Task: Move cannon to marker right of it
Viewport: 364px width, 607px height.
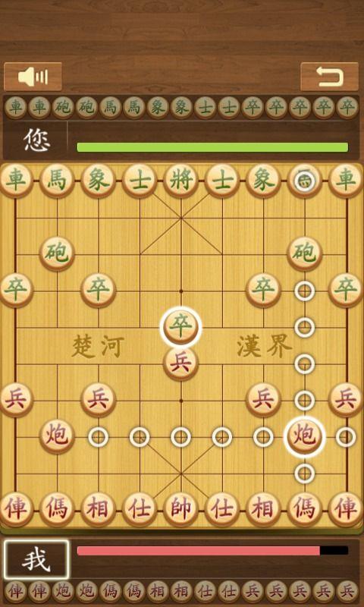Action: tap(346, 437)
